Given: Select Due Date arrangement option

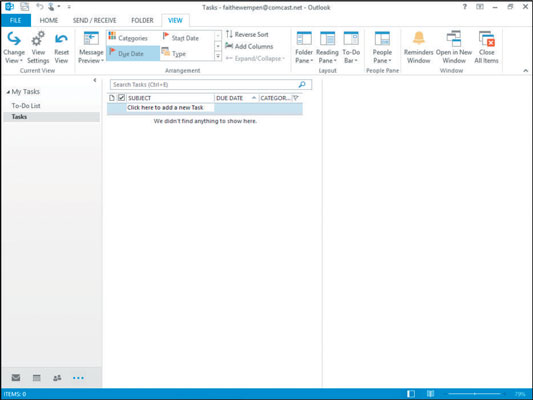Looking at the screenshot, I should pos(133,53).
